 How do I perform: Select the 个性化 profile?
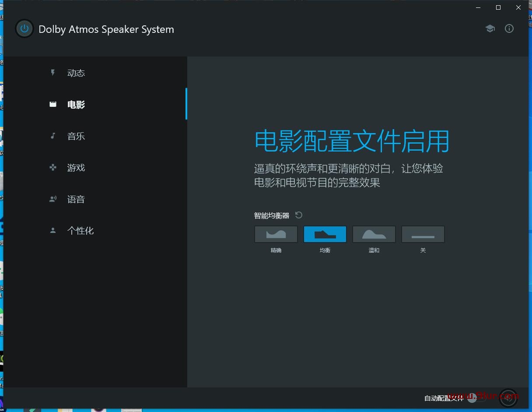click(x=95, y=230)
